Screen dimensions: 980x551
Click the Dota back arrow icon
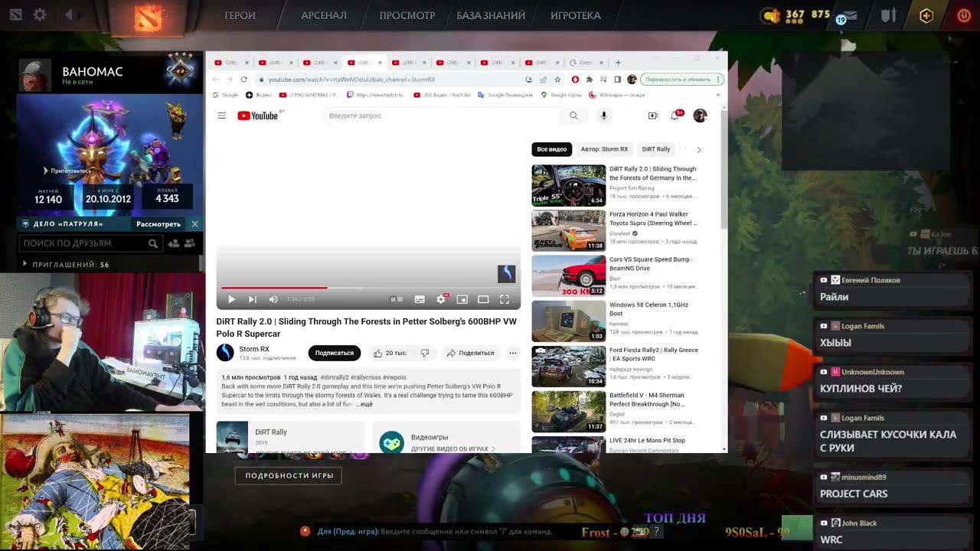tap(68, 15)
